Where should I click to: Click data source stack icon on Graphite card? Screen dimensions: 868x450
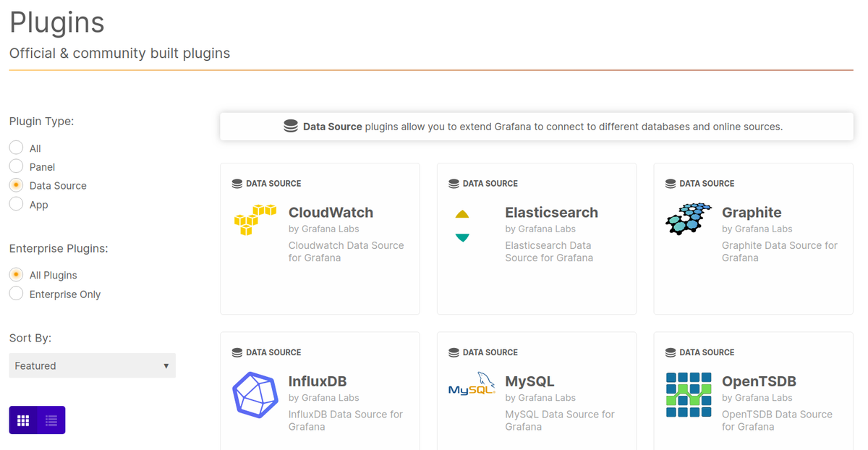[x=671, y=184]
